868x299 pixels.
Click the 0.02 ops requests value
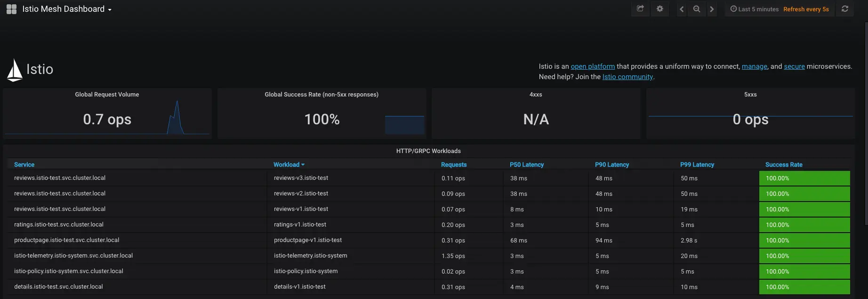(453, 272)
